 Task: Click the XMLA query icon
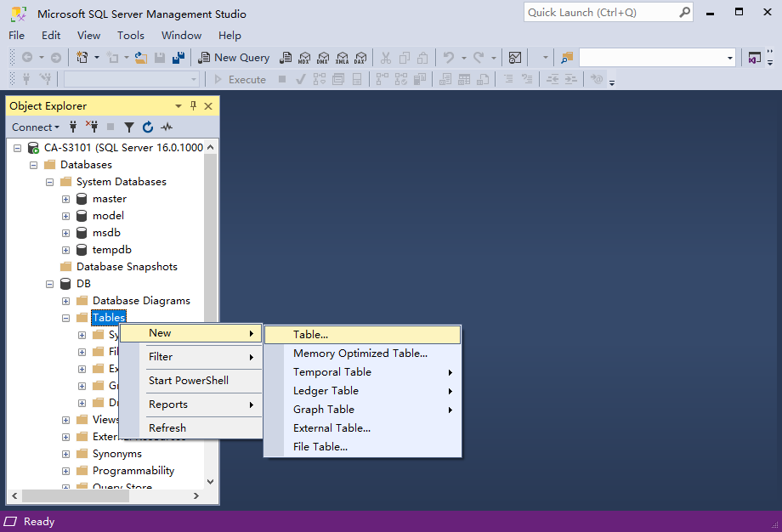341,58
